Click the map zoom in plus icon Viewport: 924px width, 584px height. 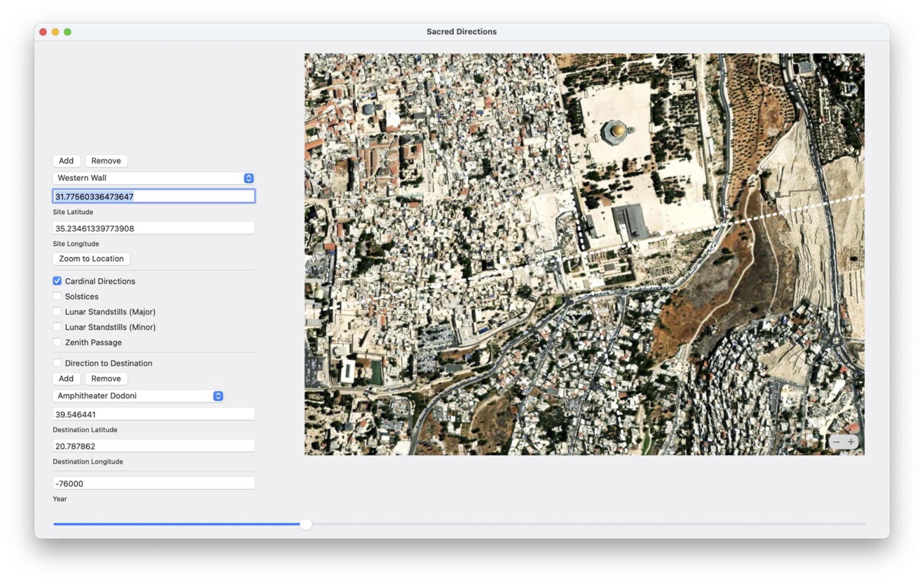851,442
